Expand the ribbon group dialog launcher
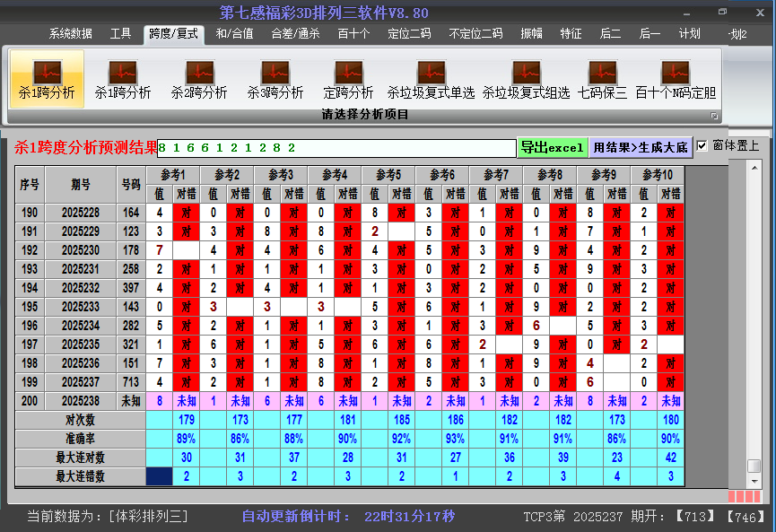 tap(715, 116)
